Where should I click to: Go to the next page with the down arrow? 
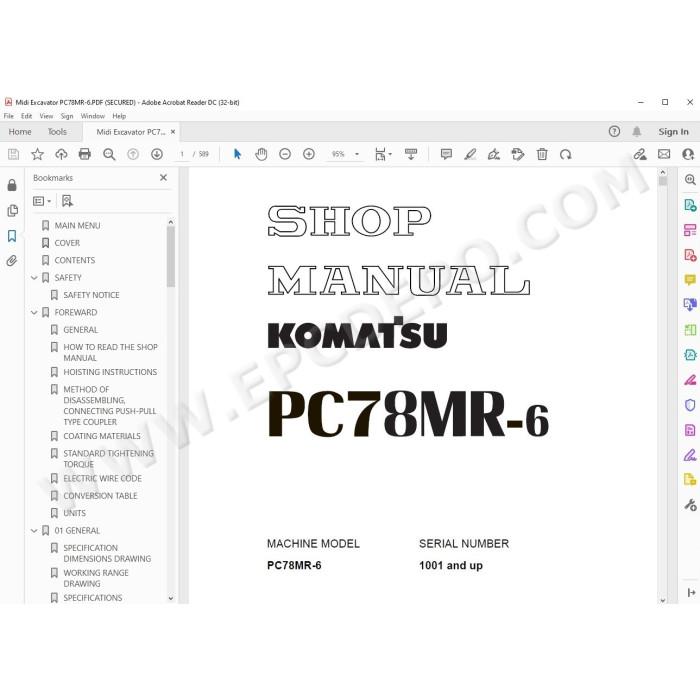click(157, 154)
